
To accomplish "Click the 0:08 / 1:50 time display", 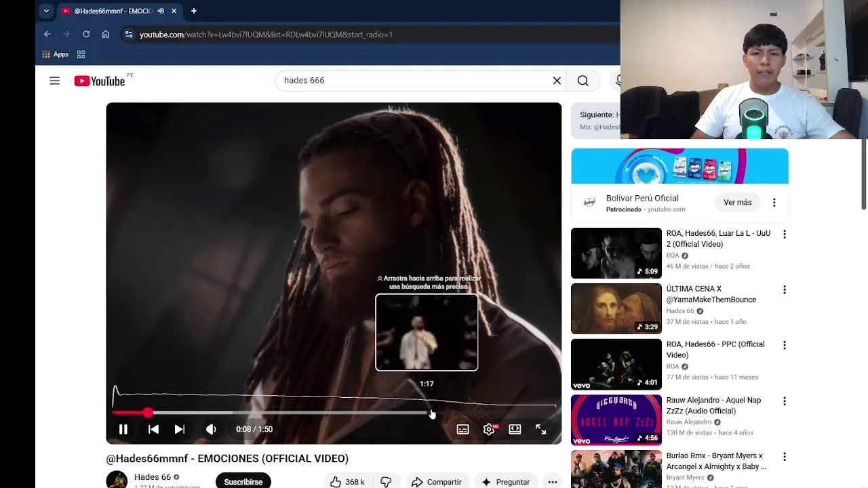I will (254, 429).
